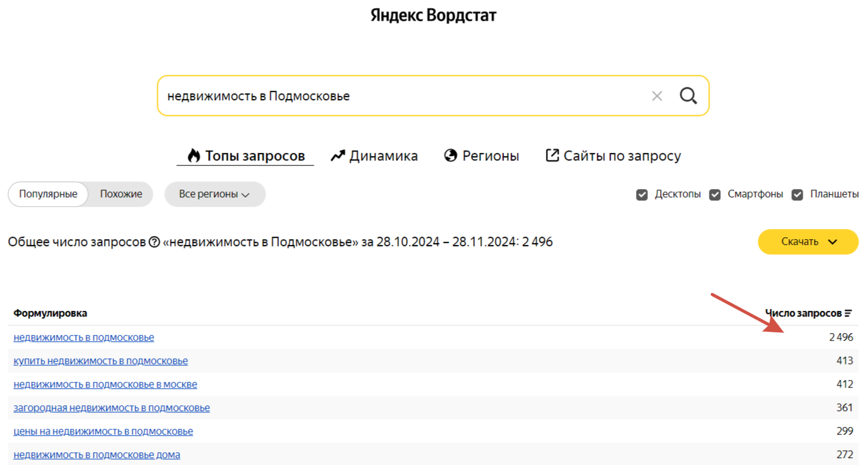Click the help question mark icon
The image size is (868, 465).
154,242
